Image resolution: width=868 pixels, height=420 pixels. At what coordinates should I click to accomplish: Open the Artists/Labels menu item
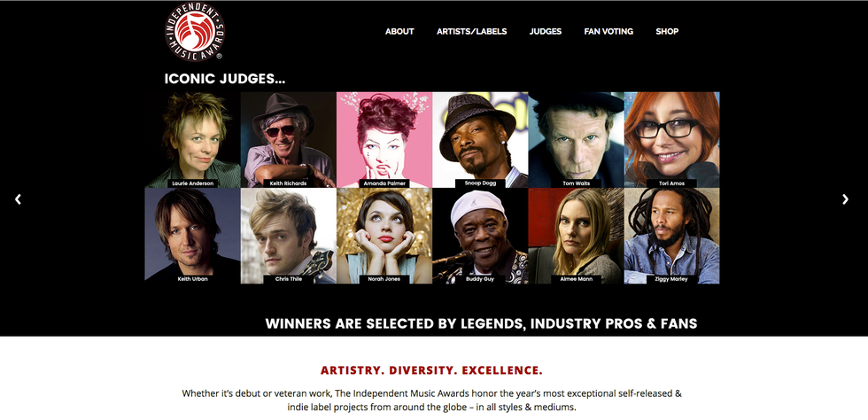(471, 32)
